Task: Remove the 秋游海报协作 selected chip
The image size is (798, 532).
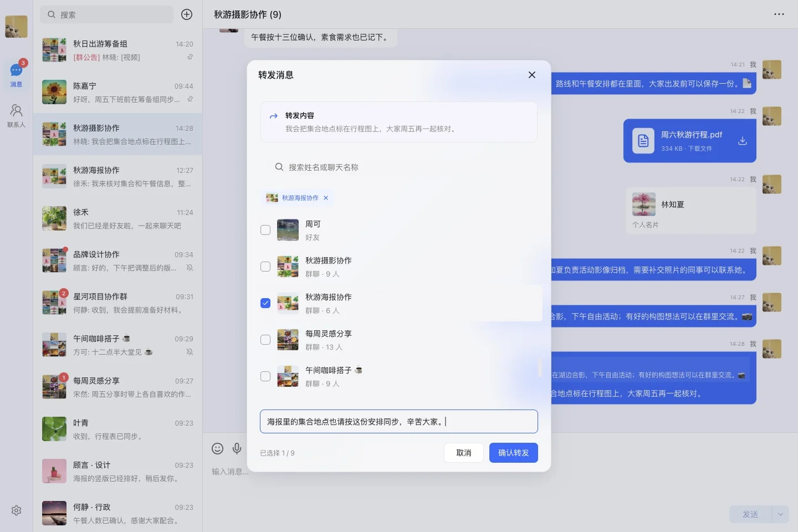Action: [x=326, y=198]
